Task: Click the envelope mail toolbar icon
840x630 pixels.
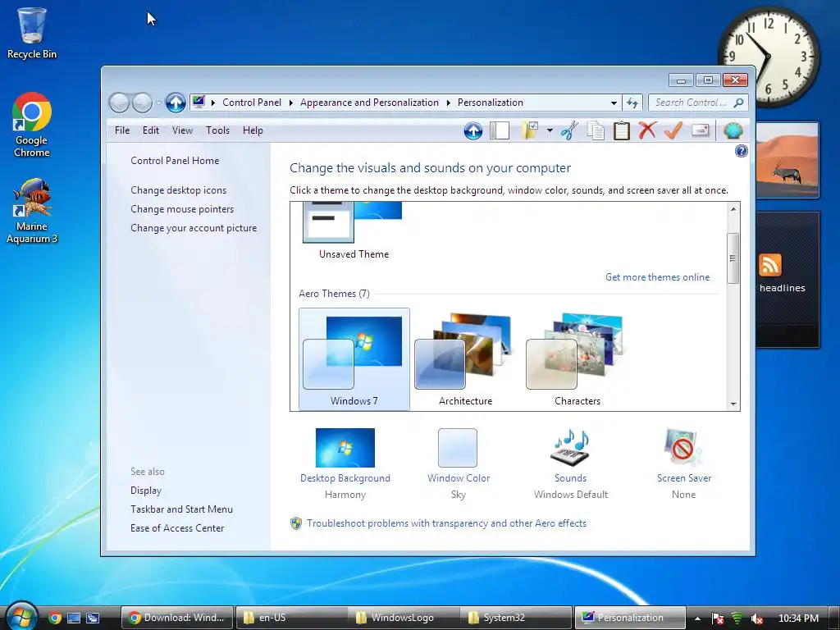Action: tap(701, 130)
